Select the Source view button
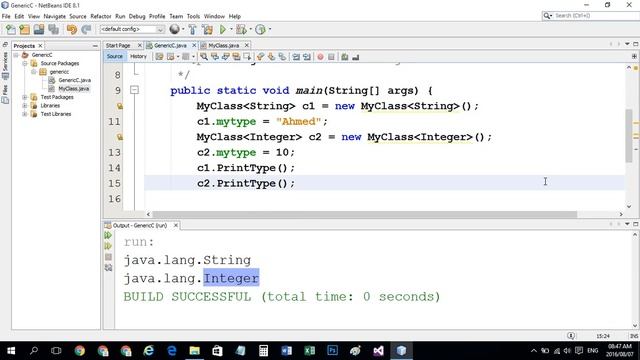Viewport: 640px width, 360px height. 115,56
